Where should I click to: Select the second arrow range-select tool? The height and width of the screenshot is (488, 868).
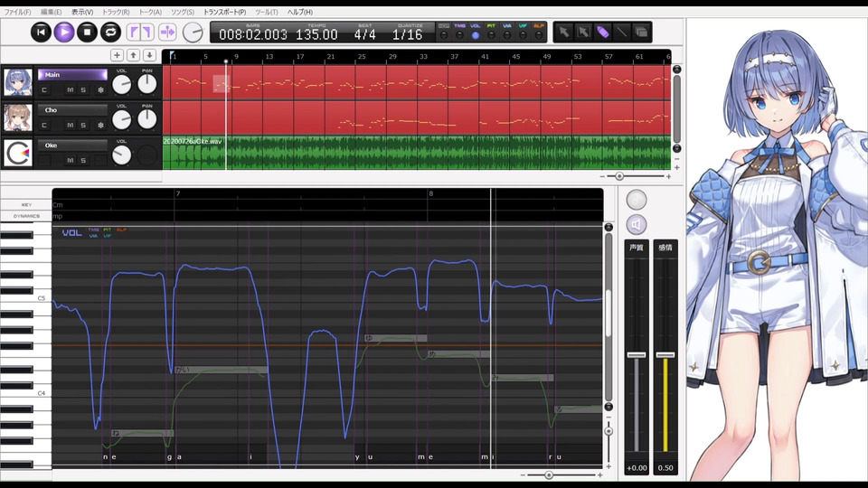583,33
